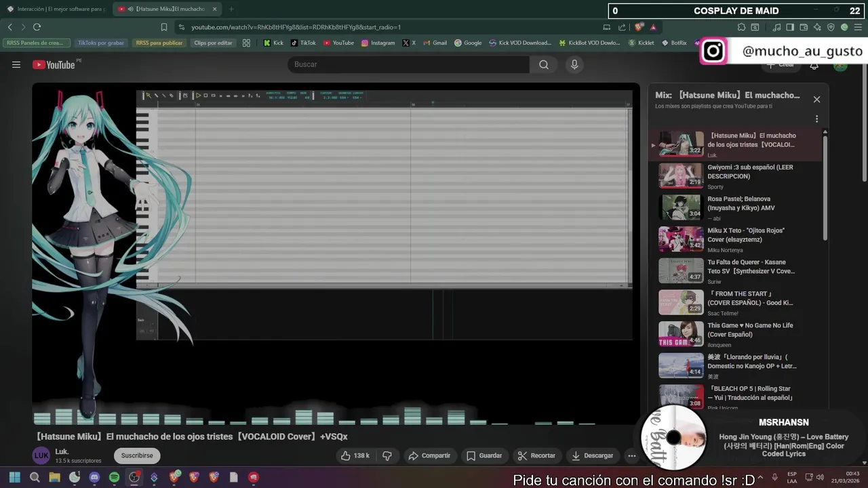This screenshot has width=868, height=488.
Task: Open the tab groups grid icon in bookmarks bar
Action: pyautogui.click(x=246, y=43)
